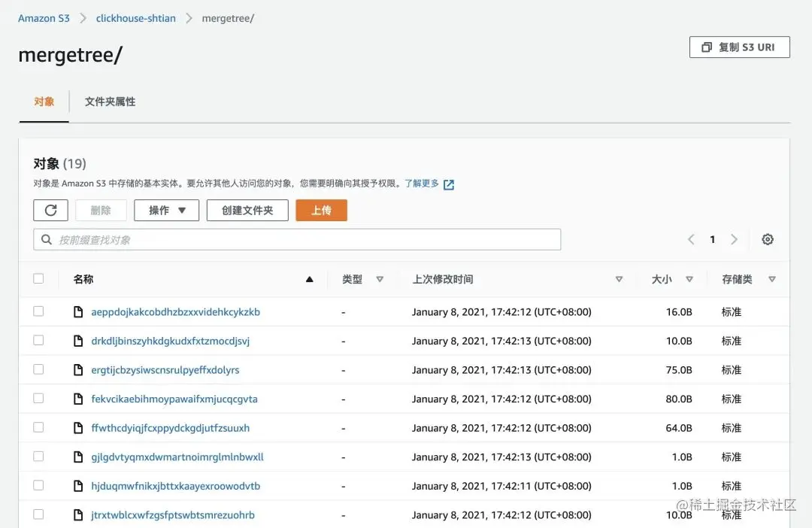The width and height of the screenshot is (812, 528).
Task: Click the 16.0B size cell
Action: pyautogui.click(x=679, y=312)
